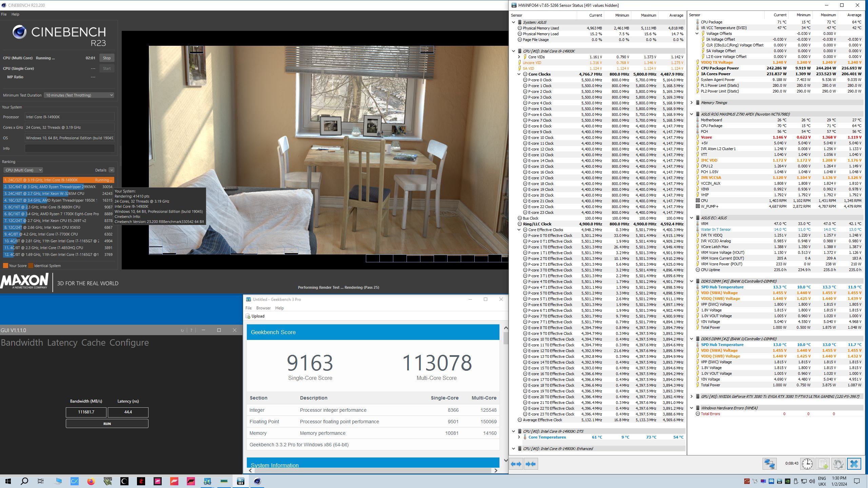Screen dimensions: 868x488
Task: Click HWiNFO shrink layout arrows button
Action: 531,464
